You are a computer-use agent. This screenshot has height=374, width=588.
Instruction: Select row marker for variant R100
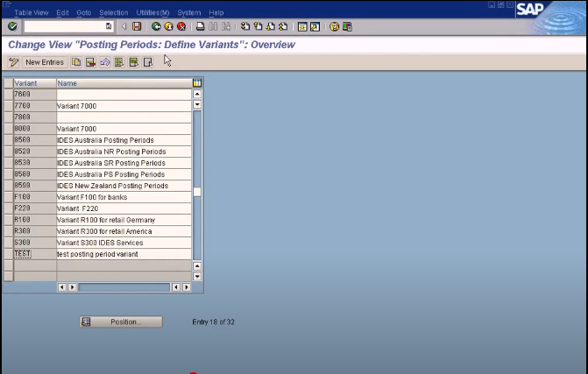(x=9, y=220)
